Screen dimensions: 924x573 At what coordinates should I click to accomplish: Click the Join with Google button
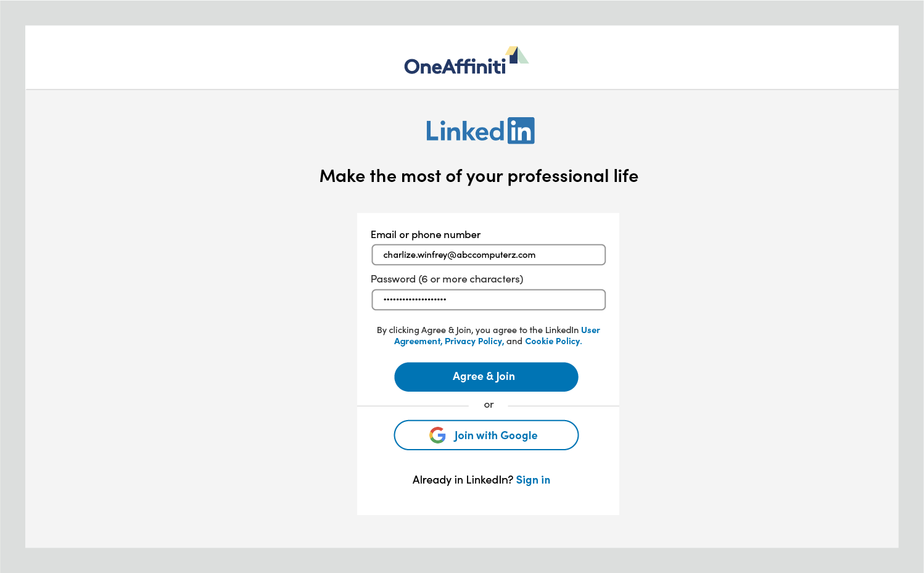(x=486, y=435)
